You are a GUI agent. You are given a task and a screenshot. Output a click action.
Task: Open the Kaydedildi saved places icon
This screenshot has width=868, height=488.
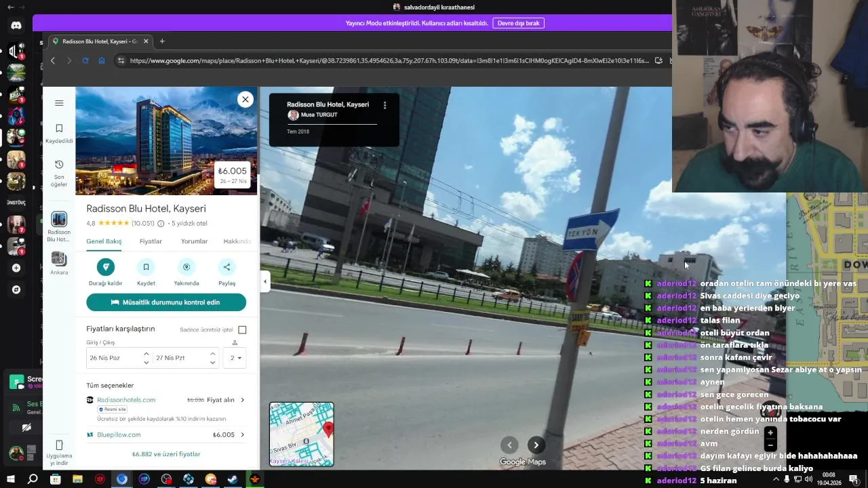(59, 133)
